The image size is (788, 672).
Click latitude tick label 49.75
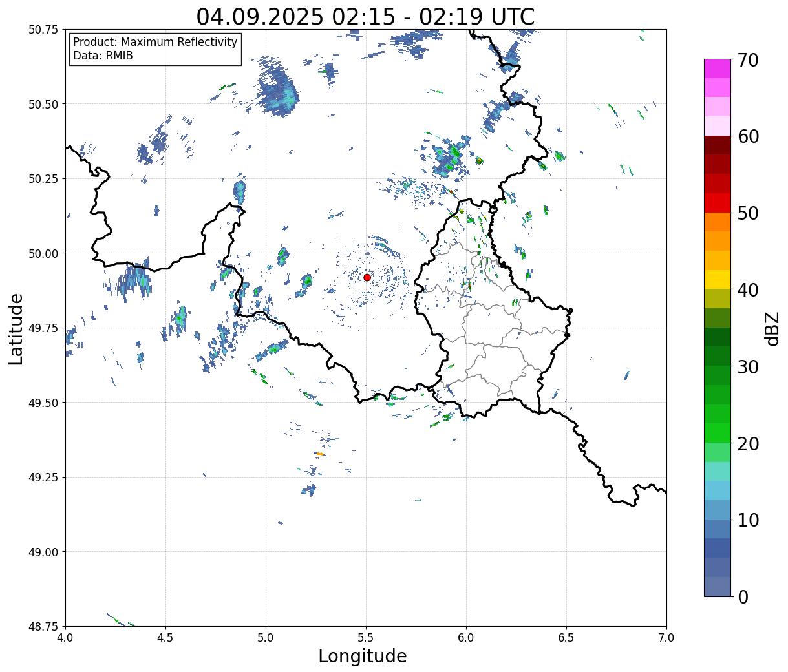click(43, 328)
